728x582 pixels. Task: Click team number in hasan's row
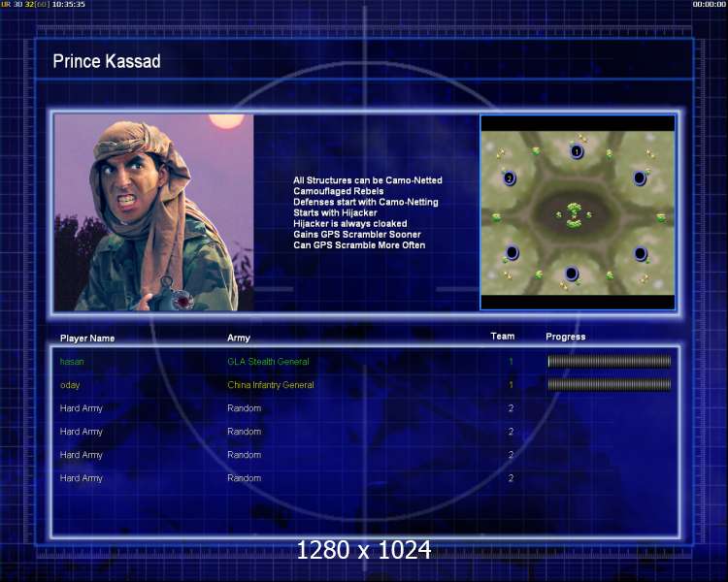[511, 362]
